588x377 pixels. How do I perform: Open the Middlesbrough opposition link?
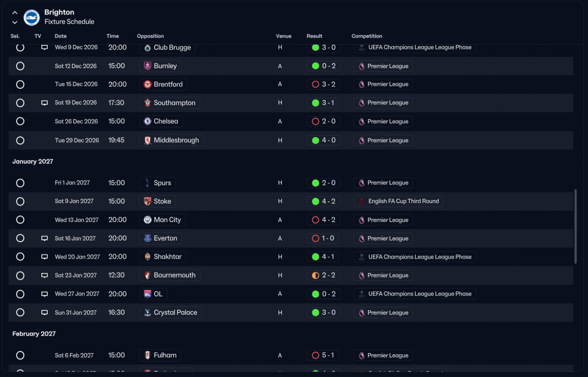(171, 141)
